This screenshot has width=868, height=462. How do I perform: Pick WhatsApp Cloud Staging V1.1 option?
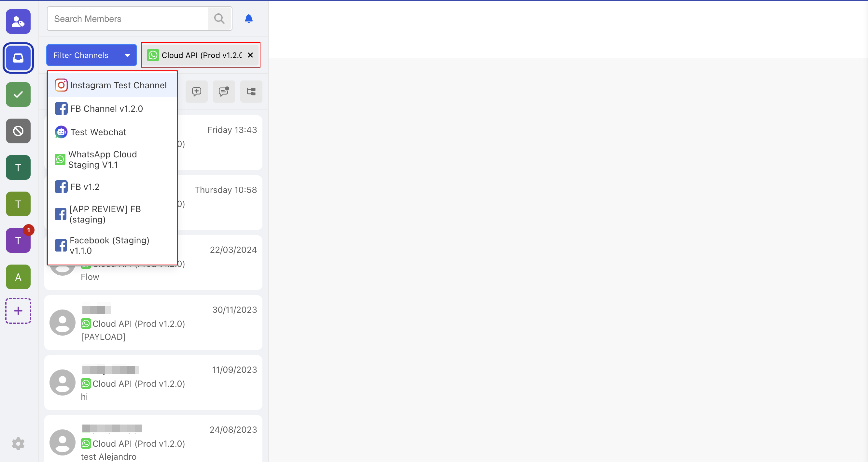pyautogui.click(x=103, y=160)
